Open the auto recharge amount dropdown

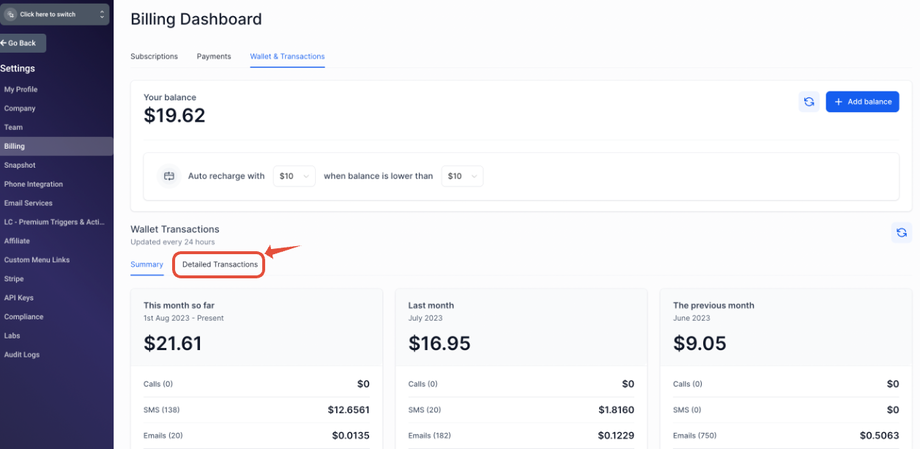294,176
